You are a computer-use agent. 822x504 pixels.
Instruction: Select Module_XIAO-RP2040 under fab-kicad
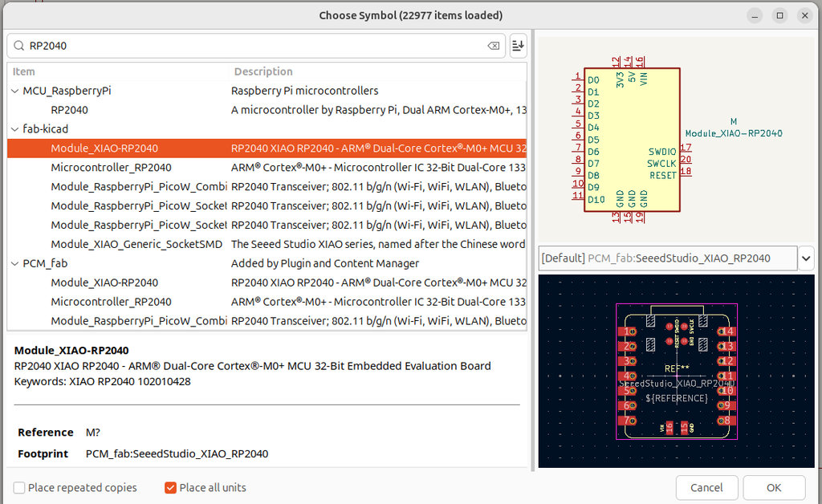(x=267, y=148)
